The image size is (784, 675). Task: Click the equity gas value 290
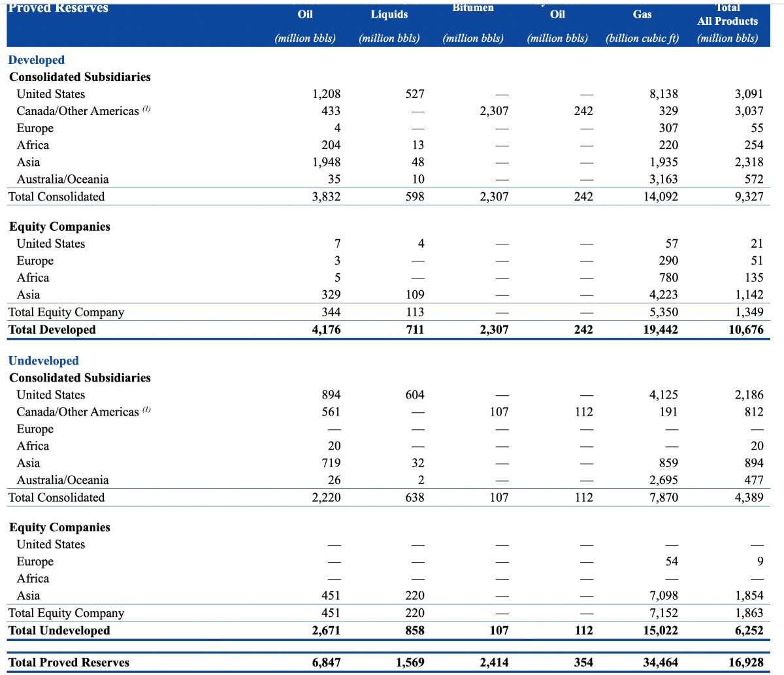click(668, 261)
